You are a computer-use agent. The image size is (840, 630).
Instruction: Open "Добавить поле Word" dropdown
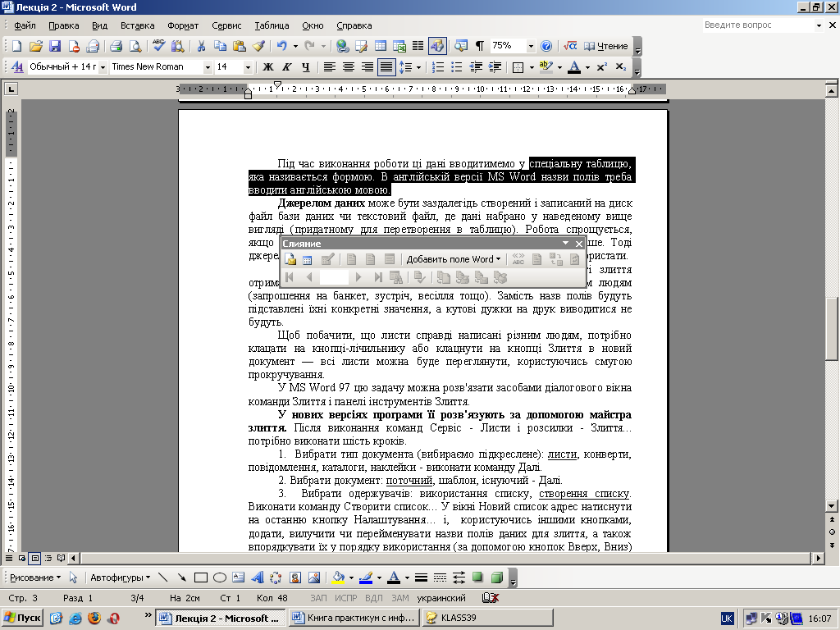[453, 259]
